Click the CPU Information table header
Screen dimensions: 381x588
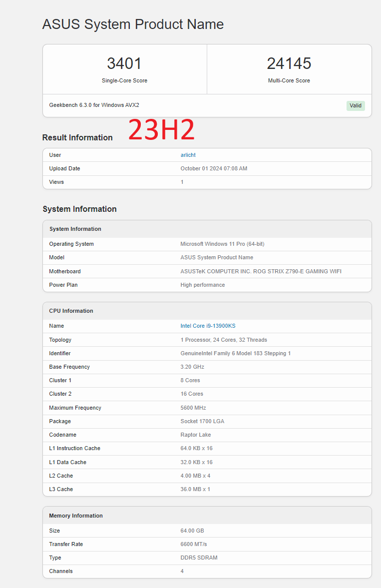coord(207,311)
